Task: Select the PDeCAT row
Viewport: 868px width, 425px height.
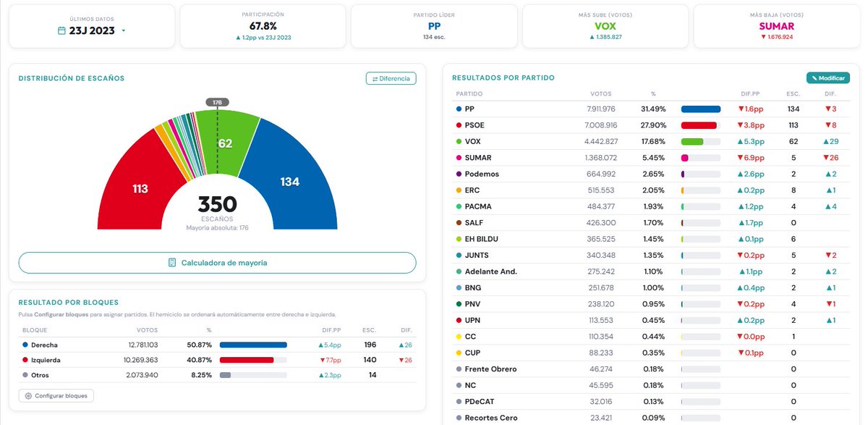Action: coord(651,402)
